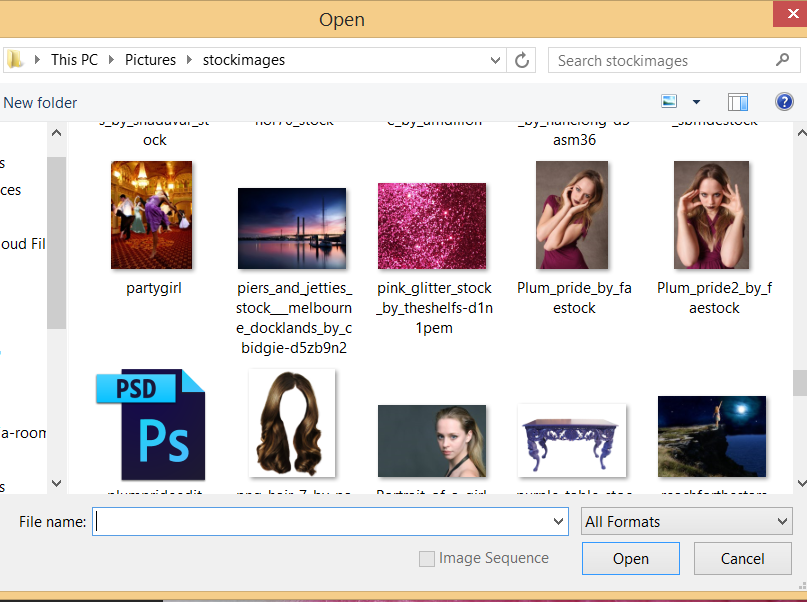Click the Plum_pride2_by_faestock file name

[x=714, y=298]
